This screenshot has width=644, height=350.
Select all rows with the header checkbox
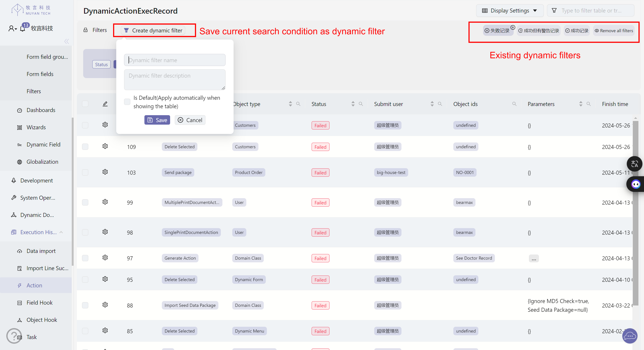85,104
